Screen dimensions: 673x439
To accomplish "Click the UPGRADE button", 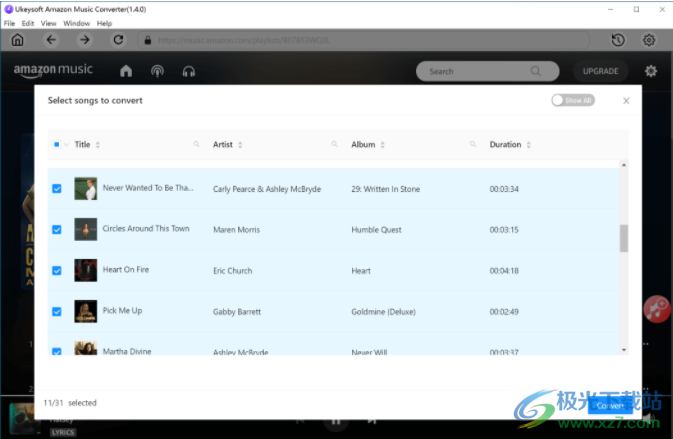I will [x=600, y=71].
